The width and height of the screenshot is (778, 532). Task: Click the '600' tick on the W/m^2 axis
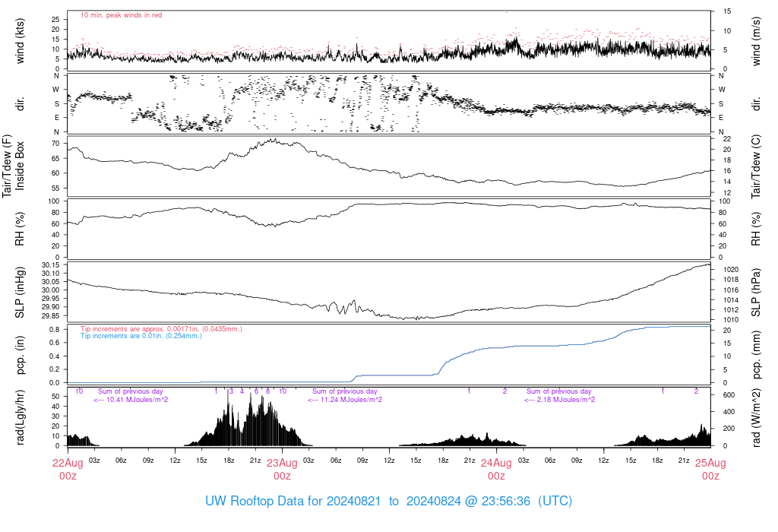click(729, 395)
